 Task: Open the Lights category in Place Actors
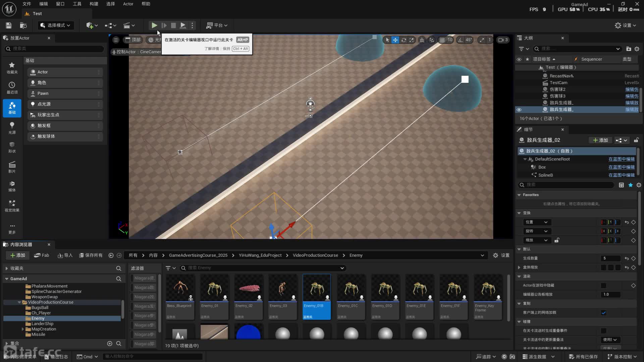click(12, 127)
